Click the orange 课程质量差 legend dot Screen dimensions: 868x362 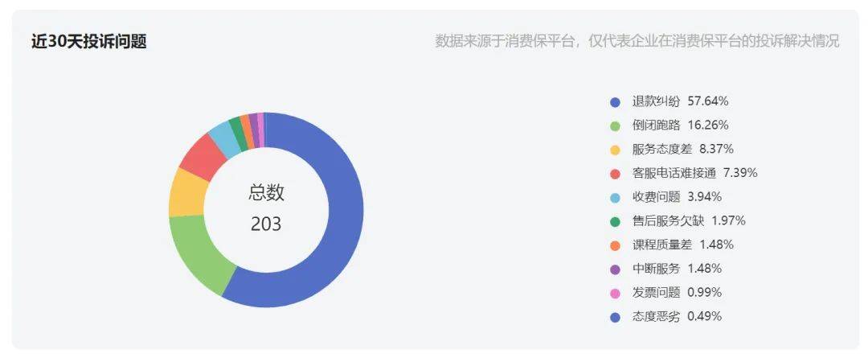(x=615, y=245)
